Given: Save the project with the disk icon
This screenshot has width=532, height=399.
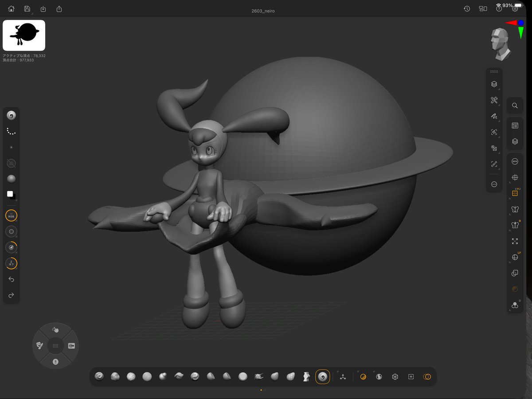Looking at the screenshot, I should click(27, 9).
